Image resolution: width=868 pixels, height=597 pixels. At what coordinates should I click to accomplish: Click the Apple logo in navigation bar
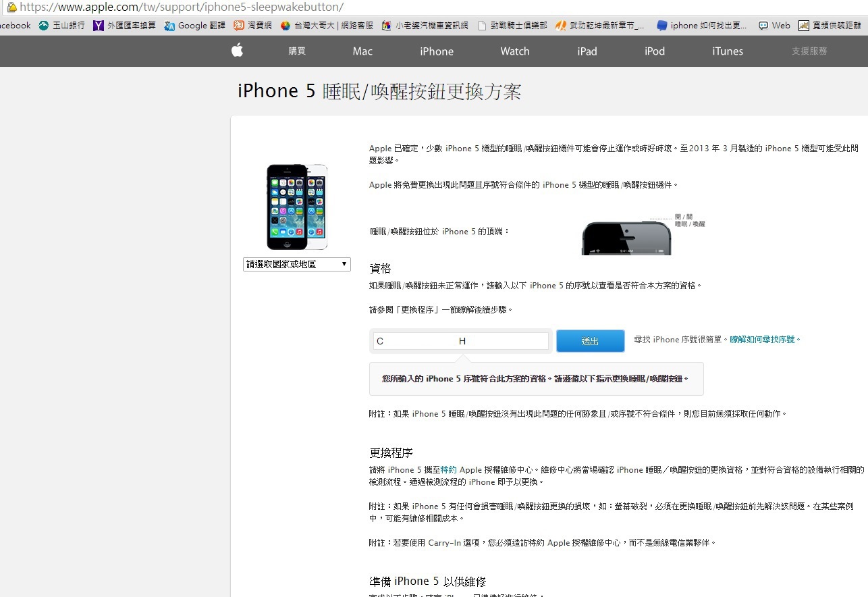(237, 50)
